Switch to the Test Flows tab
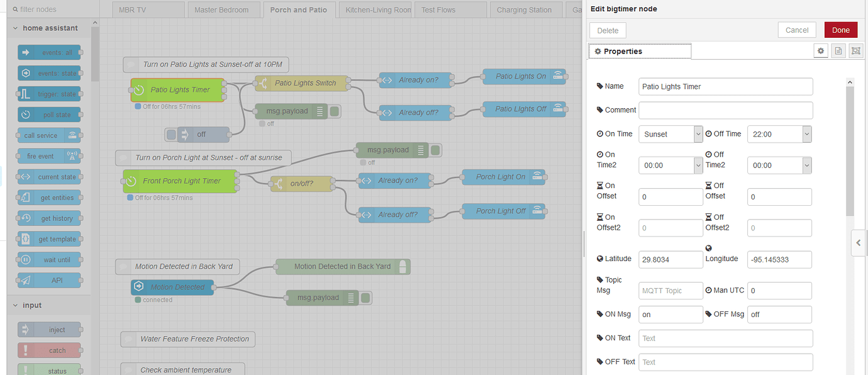Image resolution: width=868 pixels, height=375 pixels. 450,9
